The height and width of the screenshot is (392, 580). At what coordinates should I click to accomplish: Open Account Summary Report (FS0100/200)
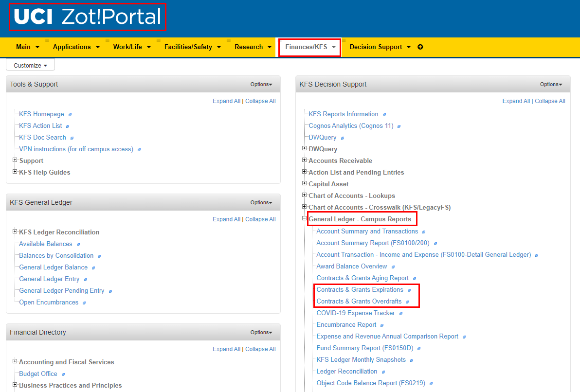[373, 243]
